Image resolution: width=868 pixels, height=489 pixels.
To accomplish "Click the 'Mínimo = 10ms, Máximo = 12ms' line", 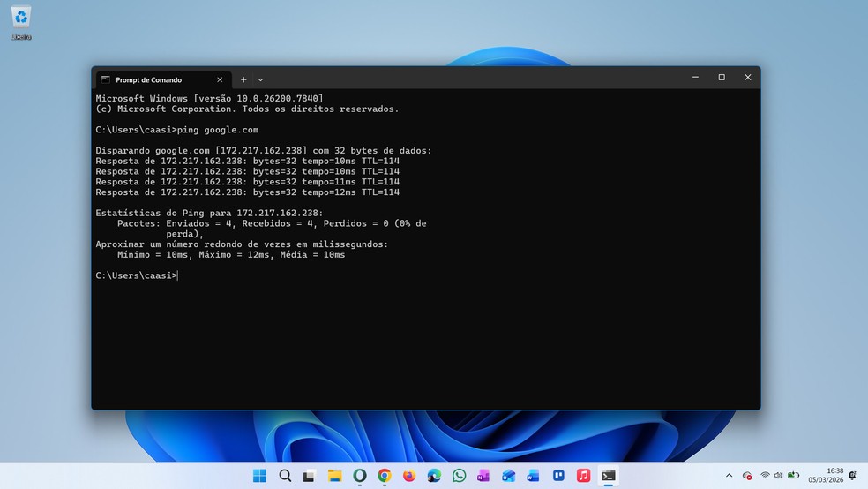I will tap(231, 255).
